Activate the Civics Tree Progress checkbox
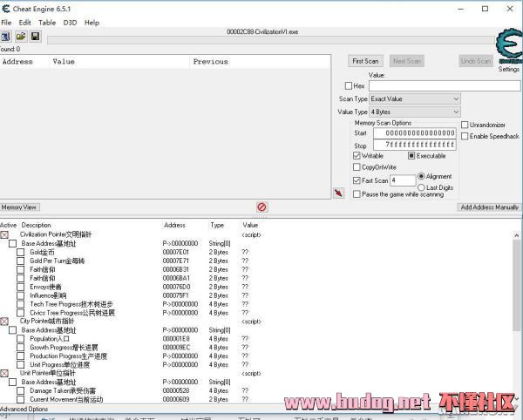 (20, 313)
